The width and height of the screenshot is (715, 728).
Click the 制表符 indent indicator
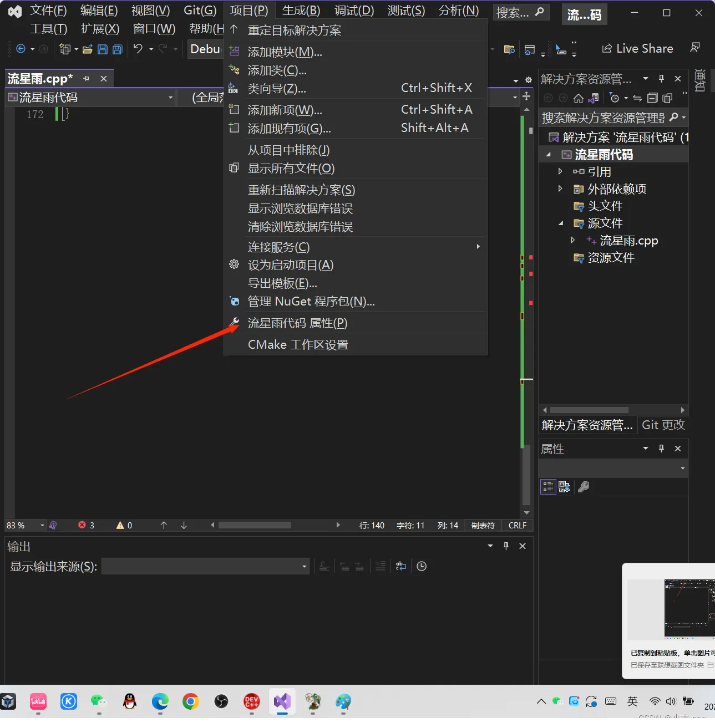coord(483,525)
